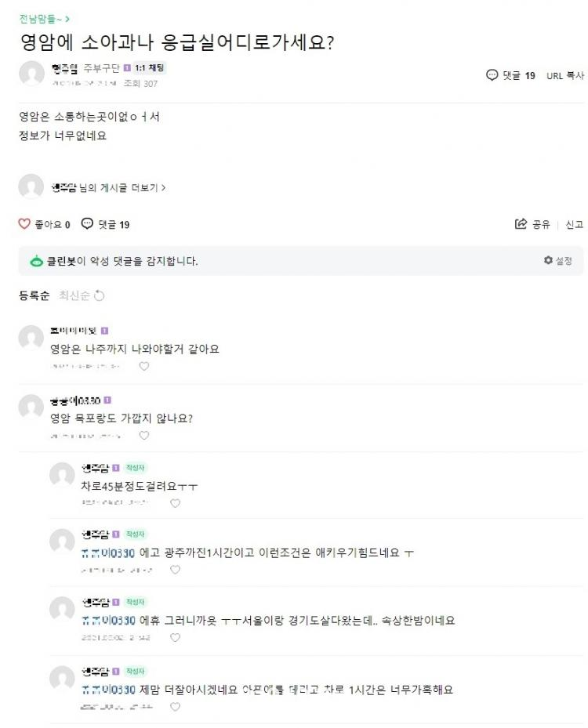The width and height of the screenshot is (588, 728).
Task: Click the share icon below the post
Action: pyautogui.click(x=521, y=224)
